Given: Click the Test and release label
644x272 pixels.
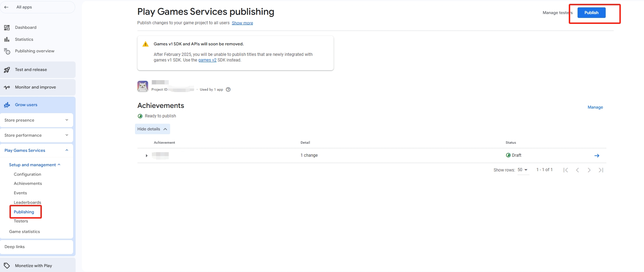Looking at the screenshot, I should pyautogui.click(x=31, y=70).
